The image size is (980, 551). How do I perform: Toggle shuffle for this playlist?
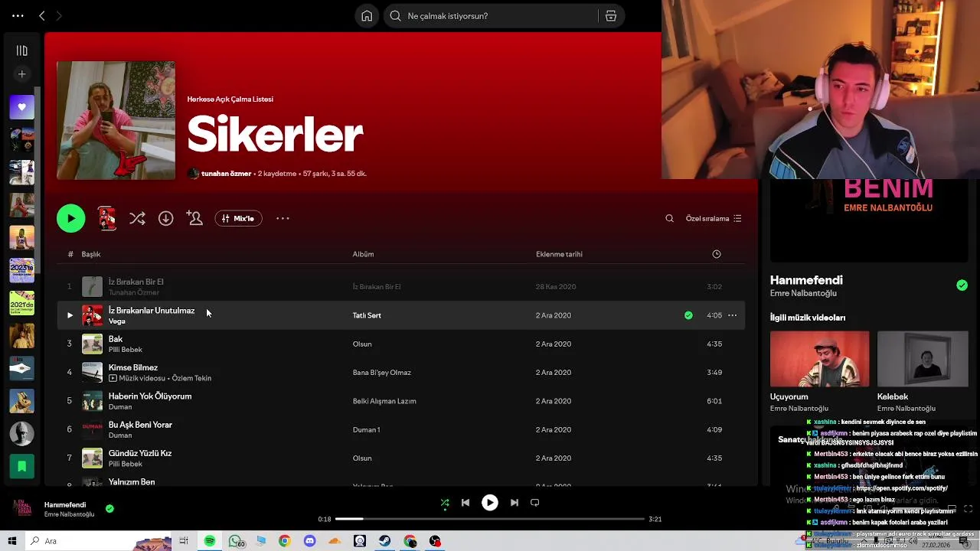(x=137, y=218)
